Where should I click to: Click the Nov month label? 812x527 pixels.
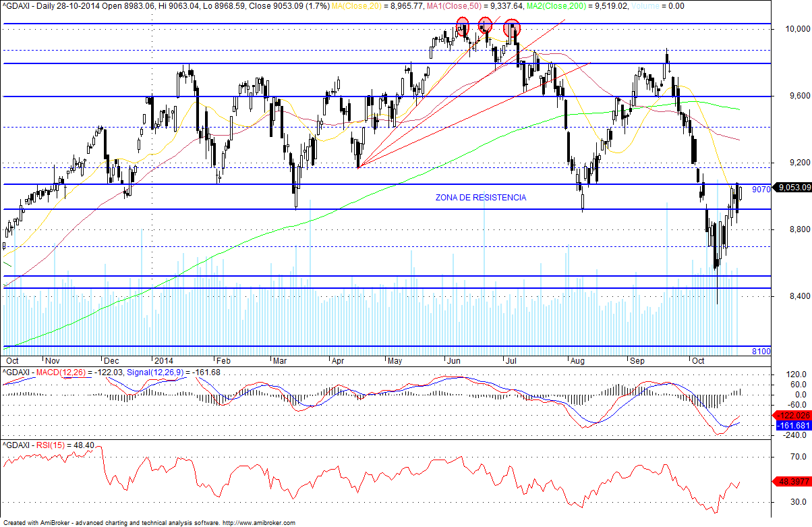51,360
